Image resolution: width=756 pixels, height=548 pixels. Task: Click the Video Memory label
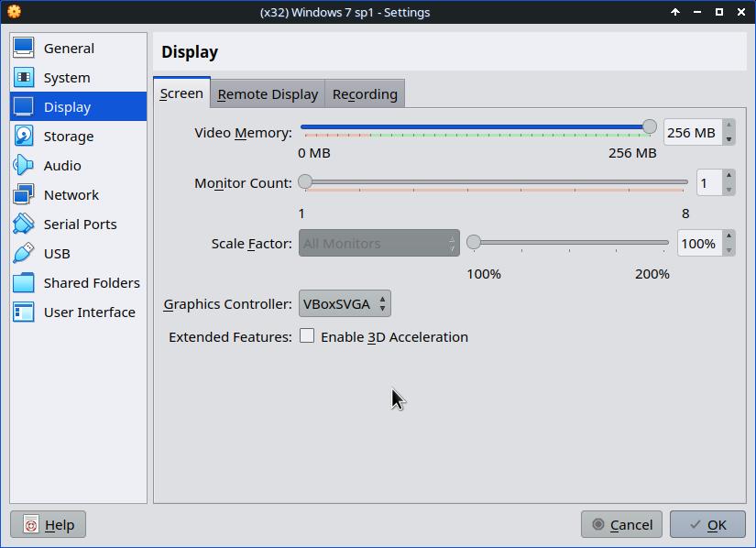pyautogui.click(x=243, y=133)
